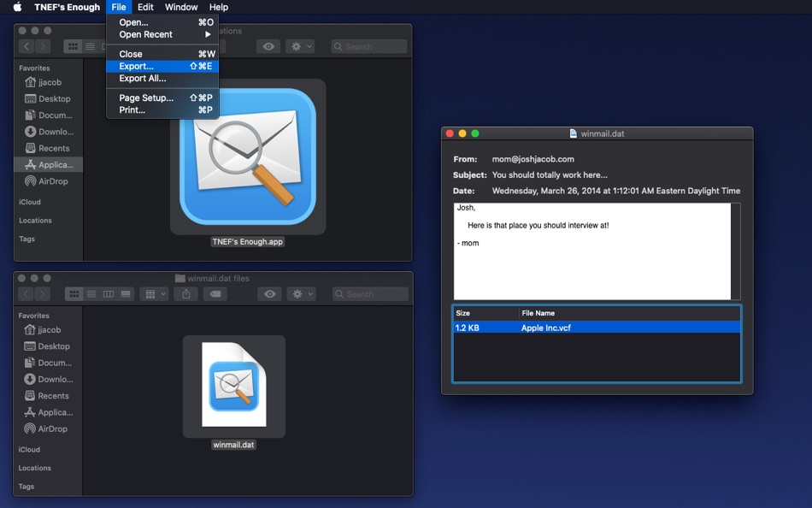Expand the Open Recent submenu
812x508 pixels.
tap(162, 34)
